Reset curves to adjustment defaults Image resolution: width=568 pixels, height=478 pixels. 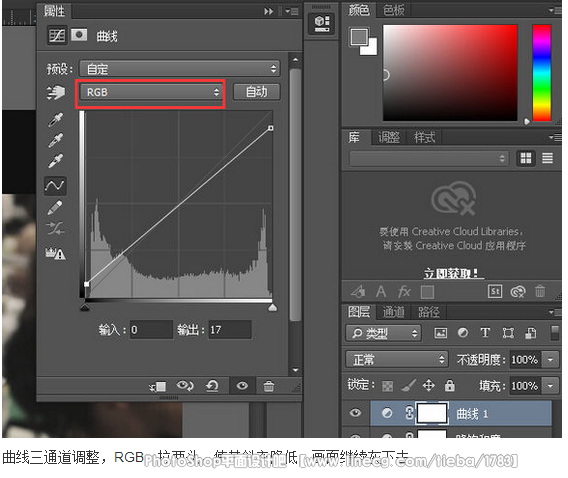[212, 386]
